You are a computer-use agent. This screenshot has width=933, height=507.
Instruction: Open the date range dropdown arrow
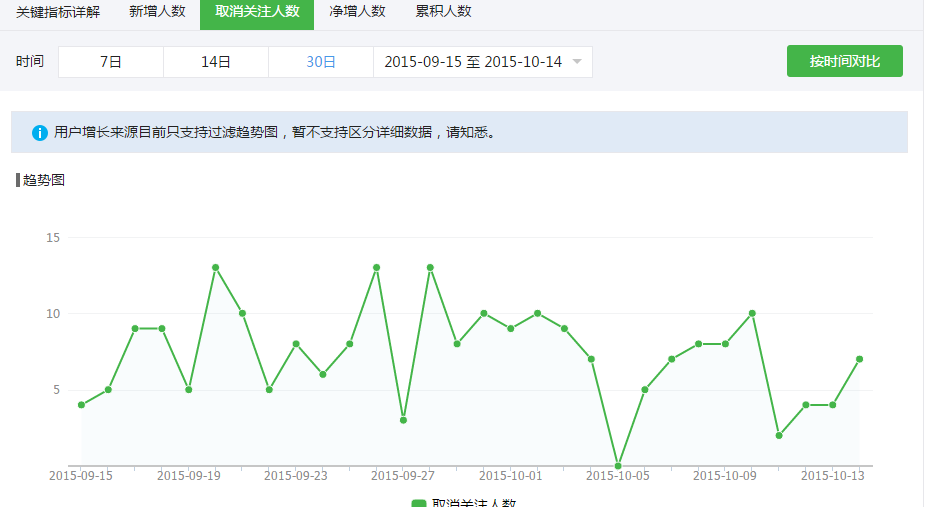pos(577,62)
